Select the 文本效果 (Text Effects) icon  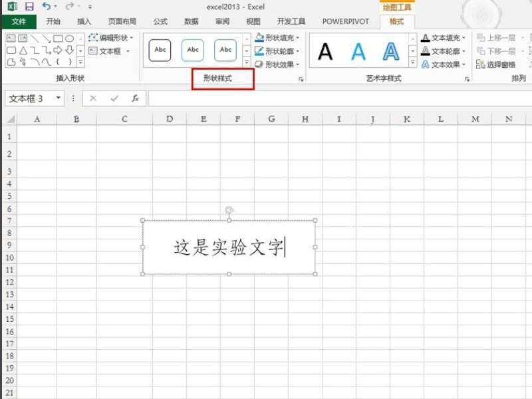click(439, 63)
